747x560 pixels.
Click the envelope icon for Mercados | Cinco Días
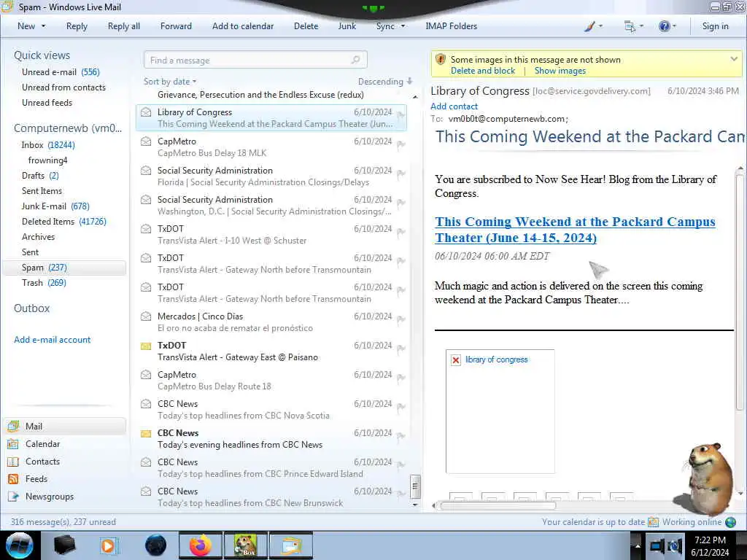pos(146,316)
